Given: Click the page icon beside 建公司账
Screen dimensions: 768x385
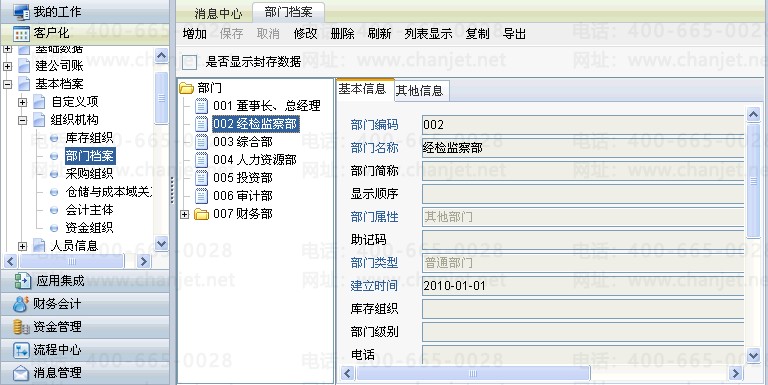Looking at the screenshot, I should tap(24, 66).
